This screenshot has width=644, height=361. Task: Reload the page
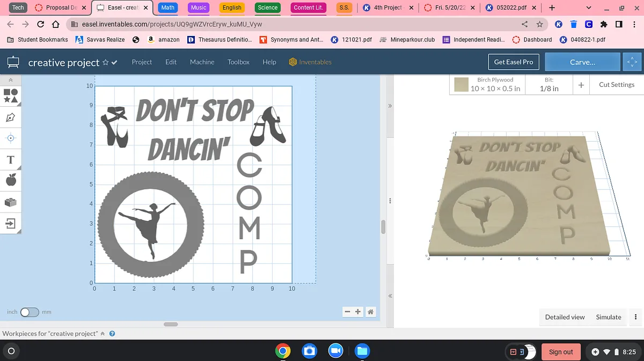click(41, 24)
